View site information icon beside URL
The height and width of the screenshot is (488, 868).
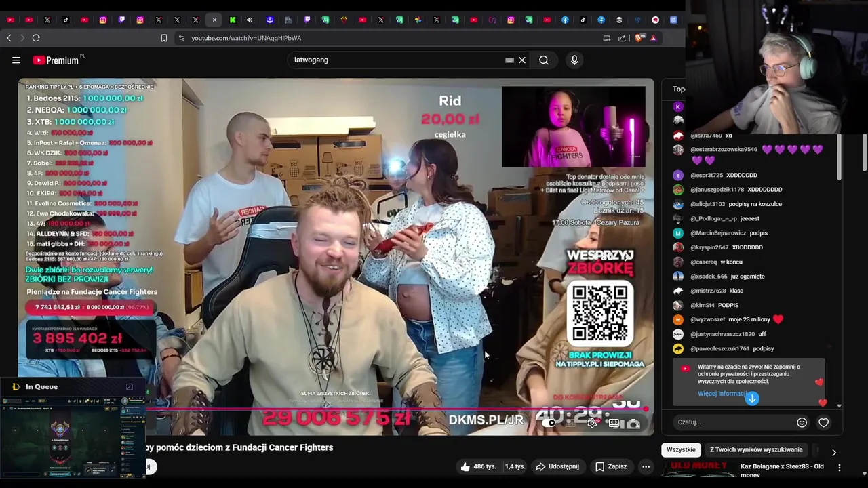pos(181,38)
